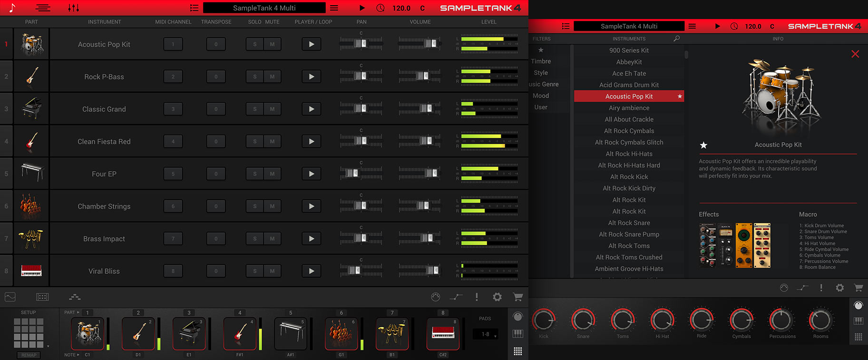This screenshot has height=360, width=868.
Task: Select the Style filter
Action: [x=541, y=73]
